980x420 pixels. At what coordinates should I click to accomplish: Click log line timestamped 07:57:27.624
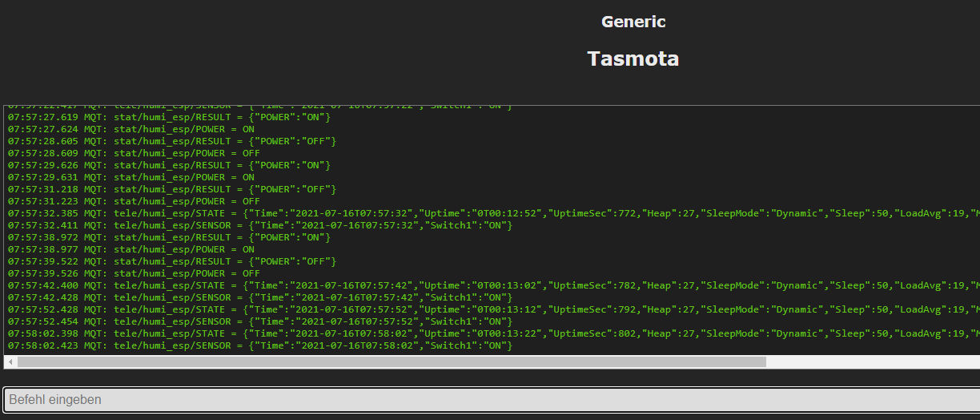tap(131, 129)
